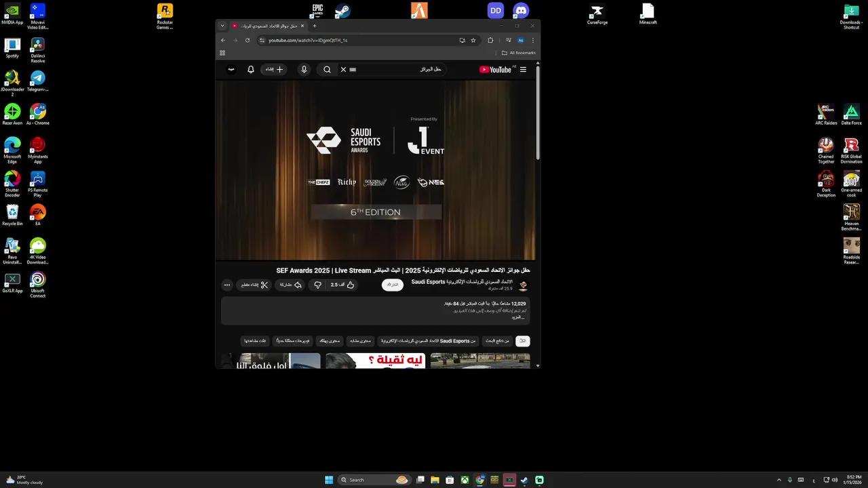Click the taskbar Search box
The width and height of the screenshot is (868, 488).
374,480
